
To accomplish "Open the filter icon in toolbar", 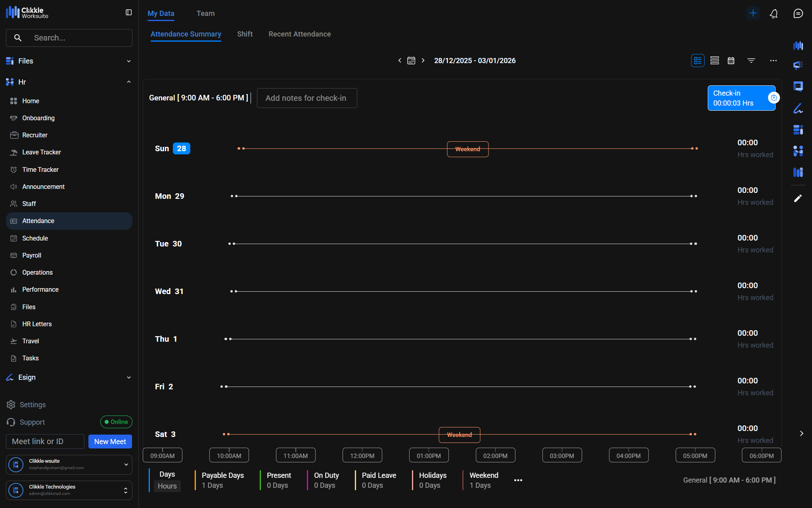I will 751,61.
